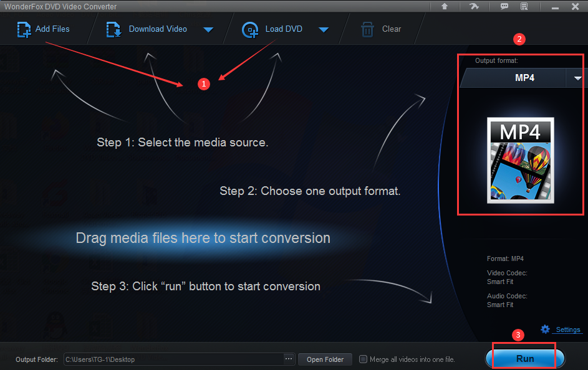This screenshot has width=588, height=370.
Task: Click the 'Output format:' label
Action: pos(496,60)
